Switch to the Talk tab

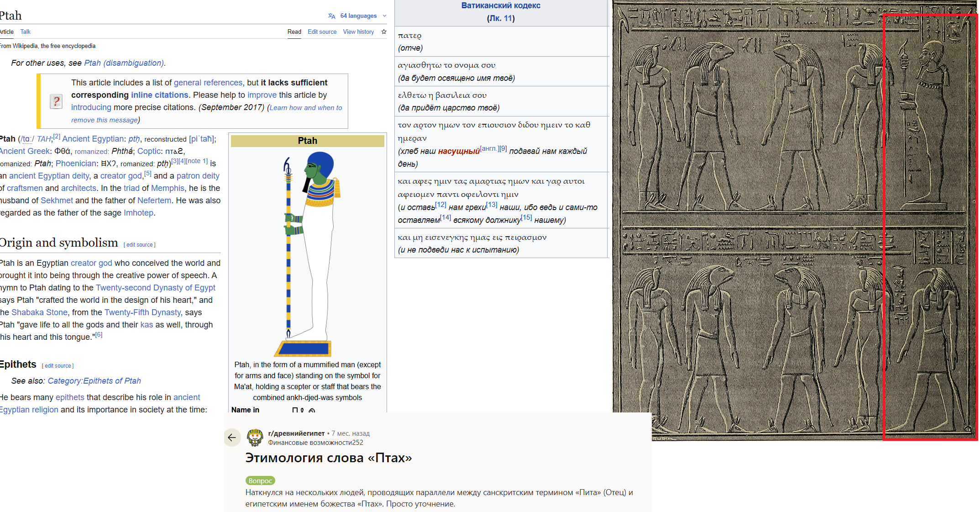25,32
